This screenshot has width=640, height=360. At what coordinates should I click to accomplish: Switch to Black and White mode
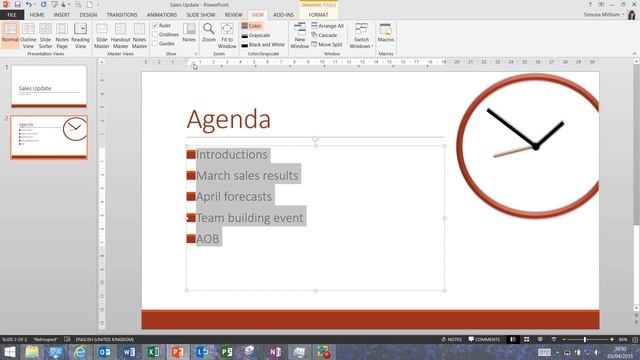[263, 44]
